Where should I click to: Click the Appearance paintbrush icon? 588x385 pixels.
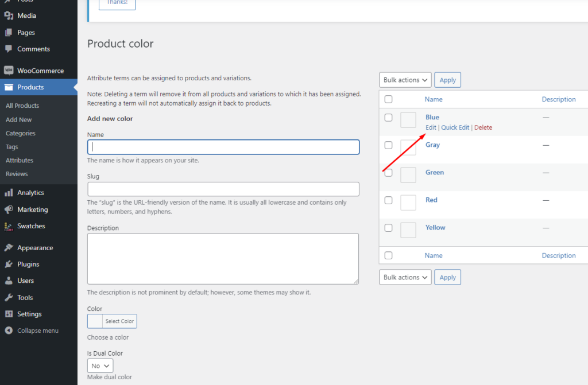(9, 248)
